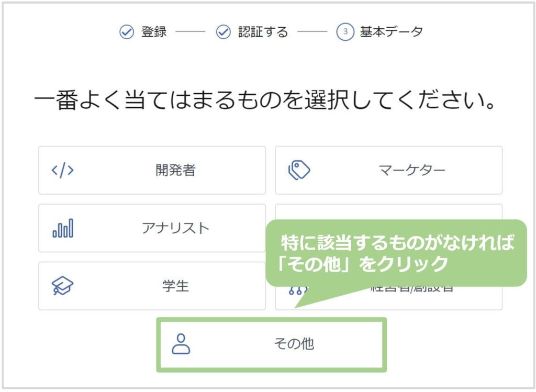Click the price tag icon for マーケター
536x392 pixels.
299,170
